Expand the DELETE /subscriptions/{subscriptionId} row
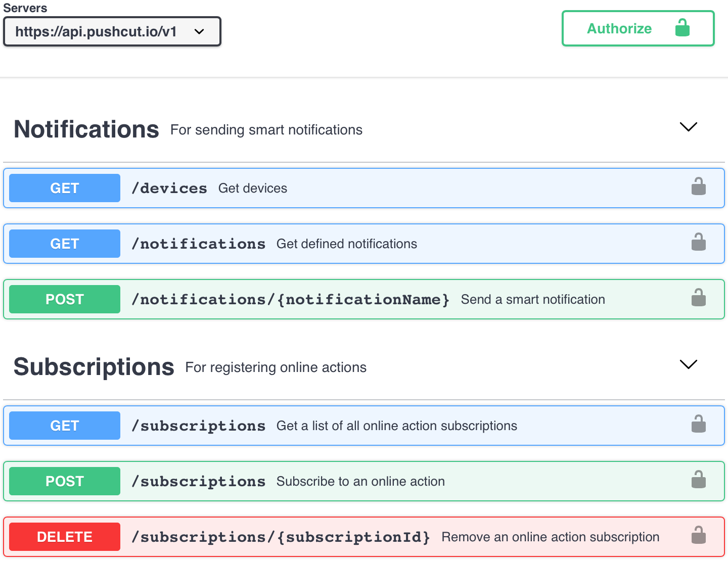 [x=354, y=536]
